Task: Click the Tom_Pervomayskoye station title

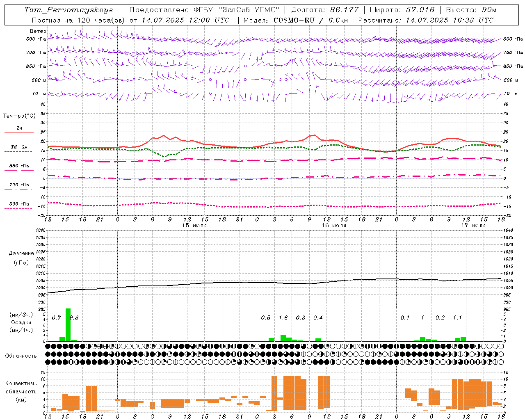Action: [68, 10]
